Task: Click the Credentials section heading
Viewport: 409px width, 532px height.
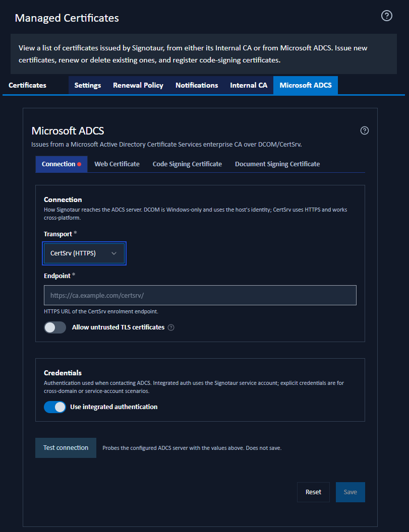Action: pyautogui.click(x=63, y=373)
